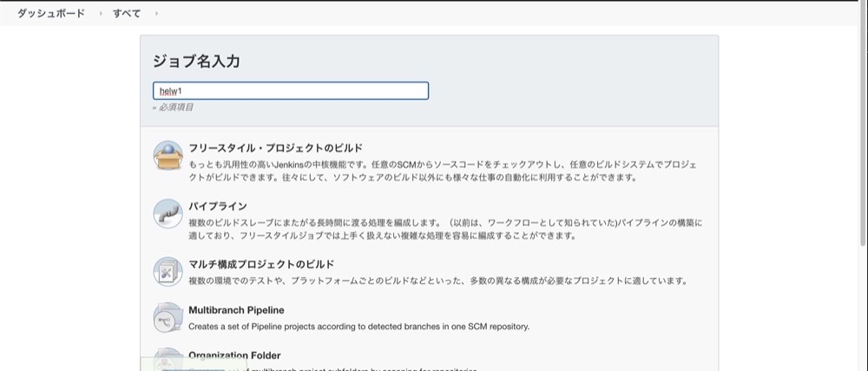
Task: Click the freestyle project description text
Action: [x=444, y=171]
